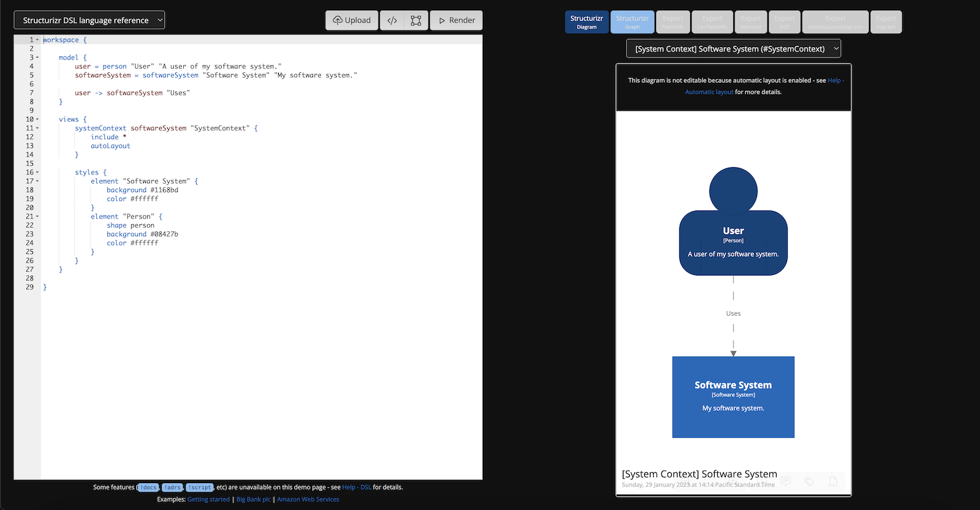Image resolution: width=980 pixels, height=510 pixels.
Task: Click the !script feature tag
Action: click(x=200, y=487)
